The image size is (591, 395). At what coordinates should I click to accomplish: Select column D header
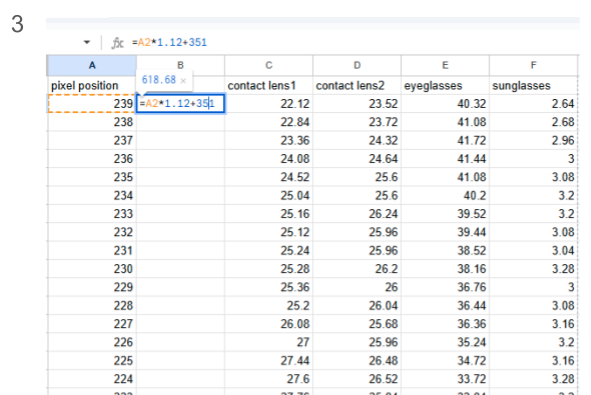(x=357, y=65)
